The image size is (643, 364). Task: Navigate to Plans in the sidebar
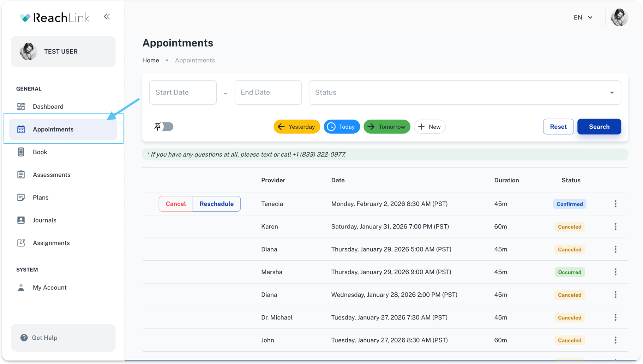[63, 198]
